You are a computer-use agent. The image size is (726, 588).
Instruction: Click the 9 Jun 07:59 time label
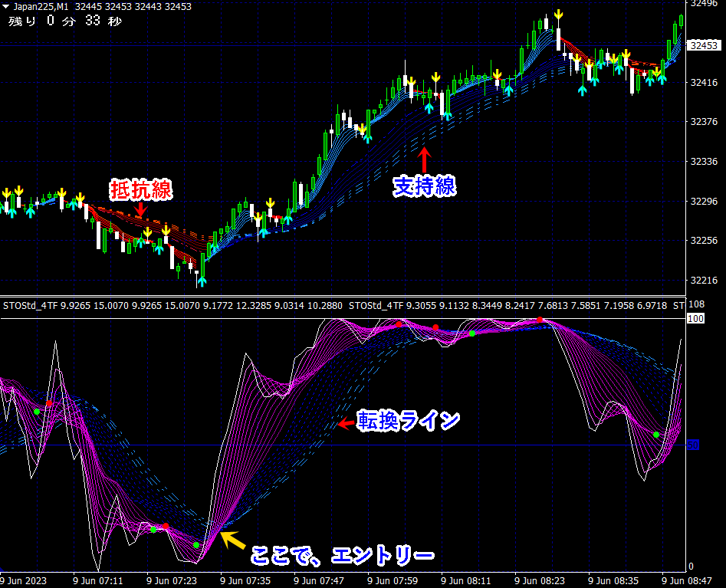[x=393, y=580]
